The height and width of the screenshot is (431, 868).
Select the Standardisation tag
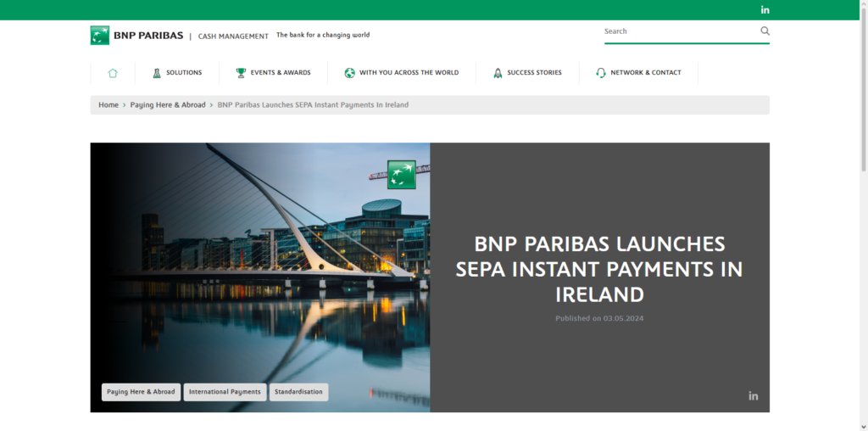299,392
